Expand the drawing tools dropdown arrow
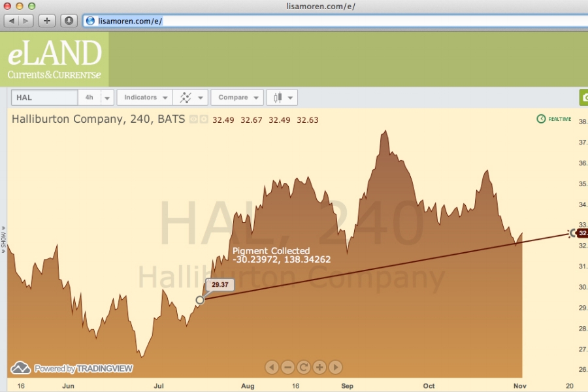 (x=201, y=98)
